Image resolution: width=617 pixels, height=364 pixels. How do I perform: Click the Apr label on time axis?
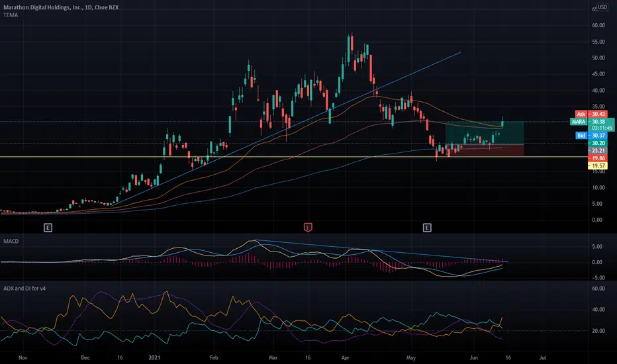(x=346, y=357)
